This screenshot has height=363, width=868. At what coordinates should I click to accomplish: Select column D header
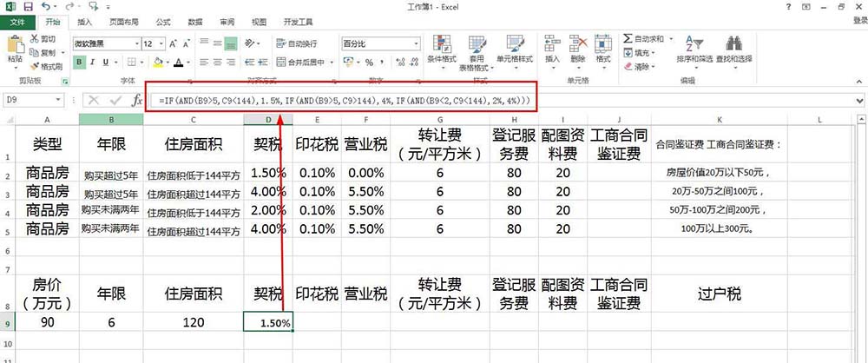(x=268, y=119)
